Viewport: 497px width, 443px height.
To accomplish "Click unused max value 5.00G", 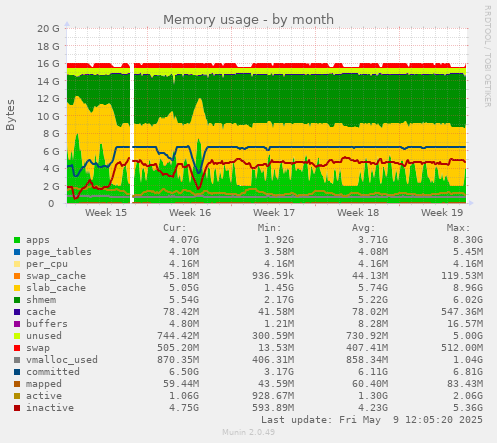I will tap(468, 336).
